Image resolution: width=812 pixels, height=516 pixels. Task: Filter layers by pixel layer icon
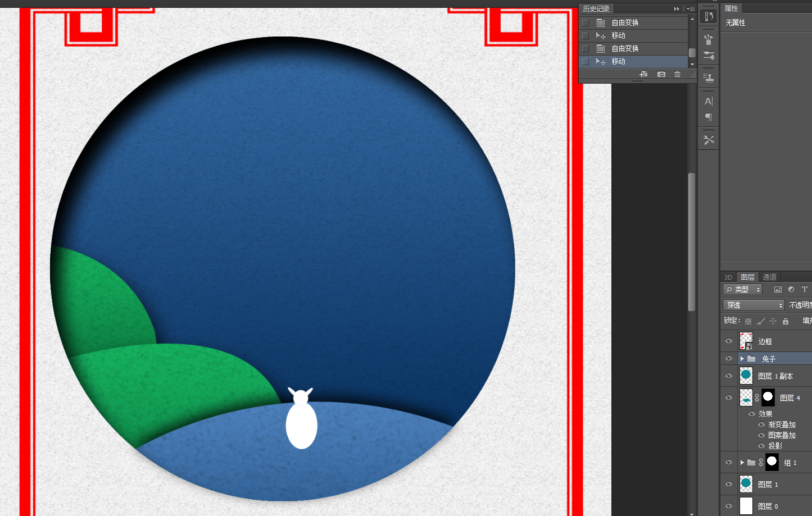[x=778, y=290]
